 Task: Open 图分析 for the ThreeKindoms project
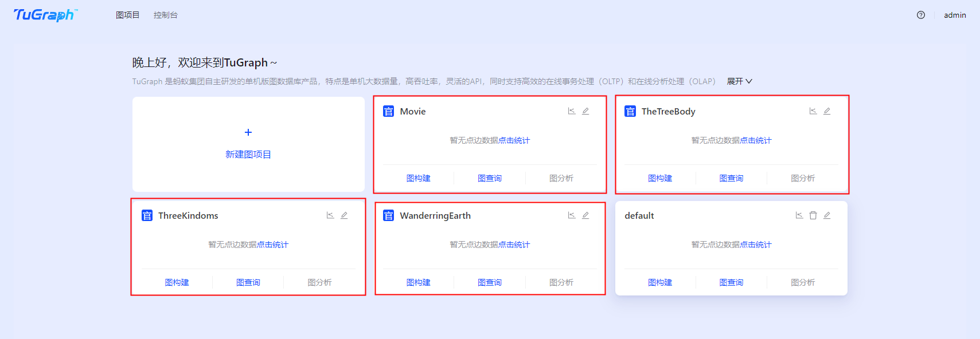320,282
